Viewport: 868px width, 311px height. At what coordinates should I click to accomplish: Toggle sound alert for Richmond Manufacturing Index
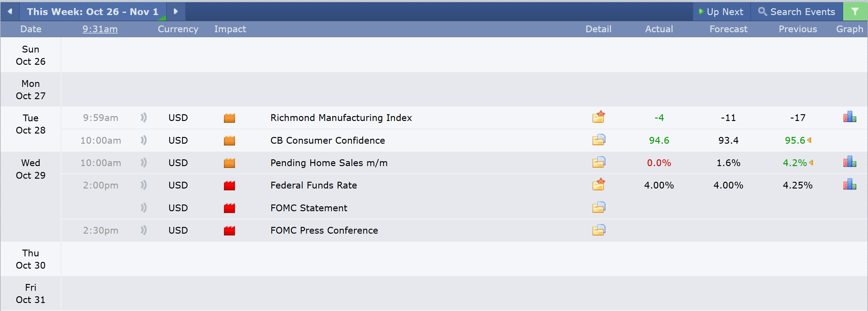143,118
